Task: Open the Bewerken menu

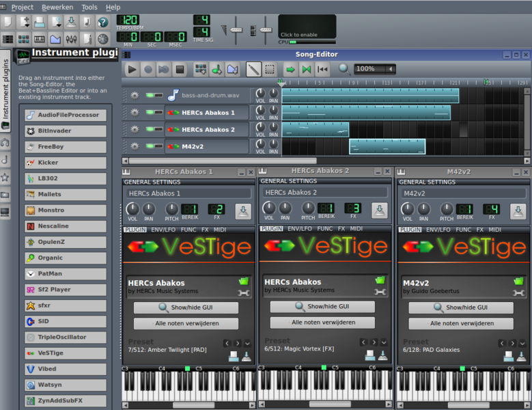Action: 57,7
